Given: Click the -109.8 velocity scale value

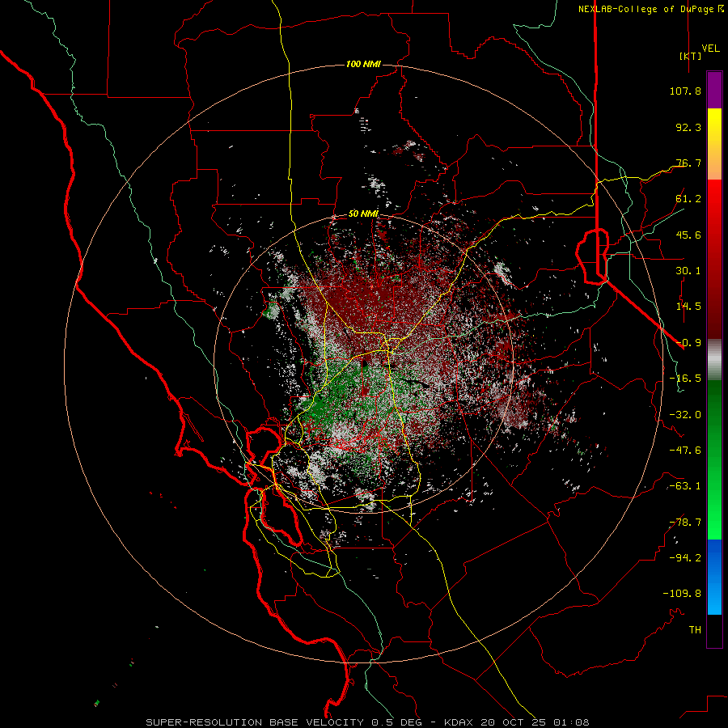Looking at the screenshot, I should [682, 594].
